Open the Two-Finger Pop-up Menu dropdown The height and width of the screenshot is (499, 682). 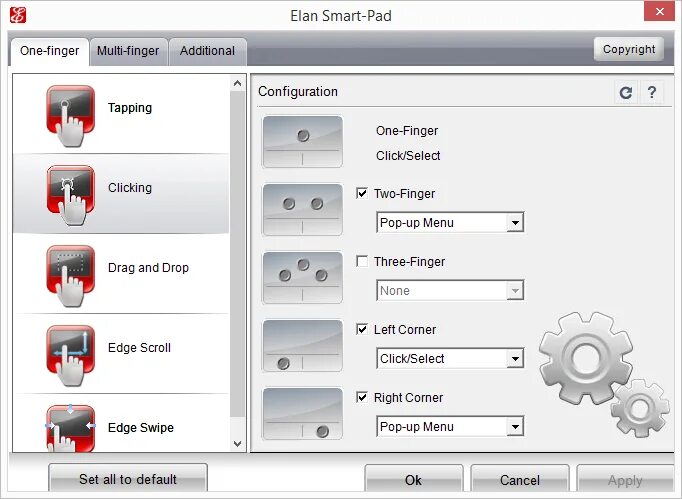point(450,222)
